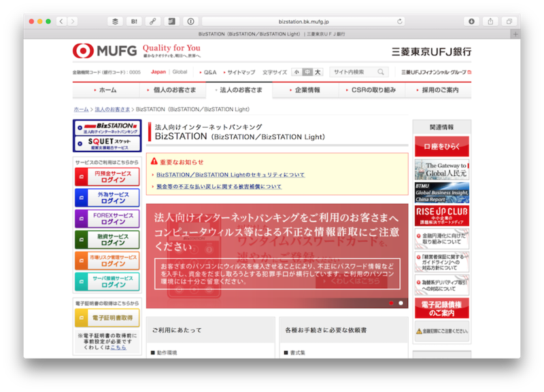Viewport: 544px width, 392px height.
Task: Select the 個人のお客さま navigation tab
Action: pyautogui.click(x=173, y=90)
